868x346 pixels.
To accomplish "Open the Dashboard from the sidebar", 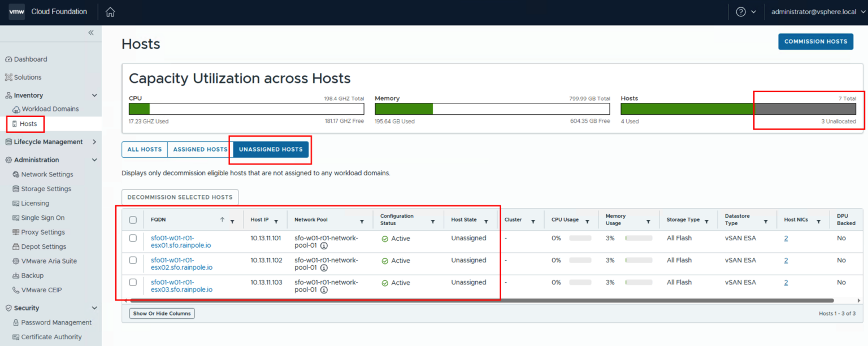I will [x=31, y=59].
